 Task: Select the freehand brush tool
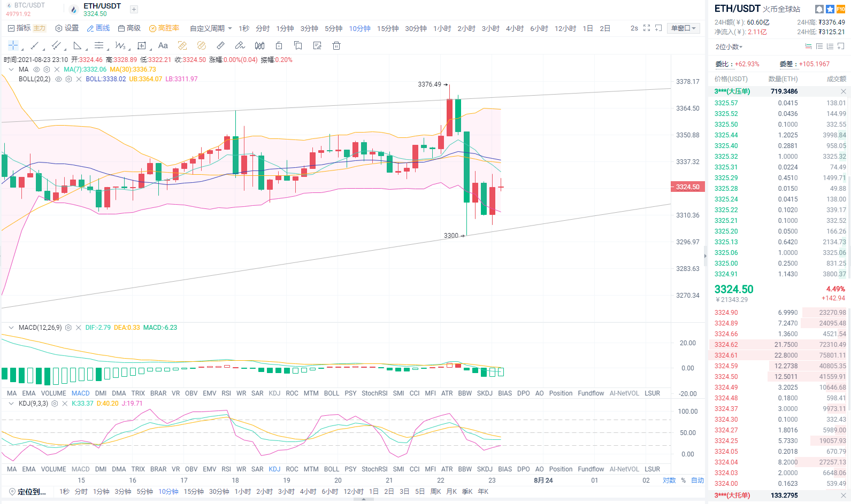tap(240, 45)
